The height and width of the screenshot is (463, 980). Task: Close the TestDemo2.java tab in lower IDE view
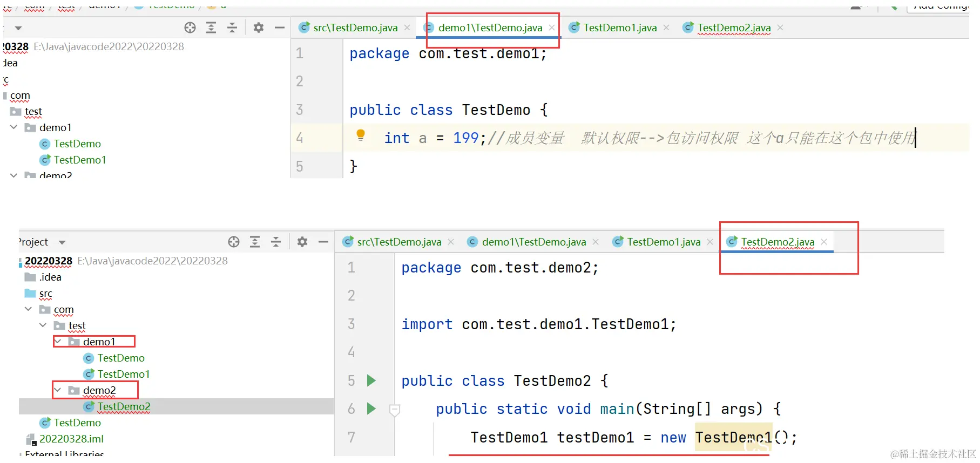[824, 242]
